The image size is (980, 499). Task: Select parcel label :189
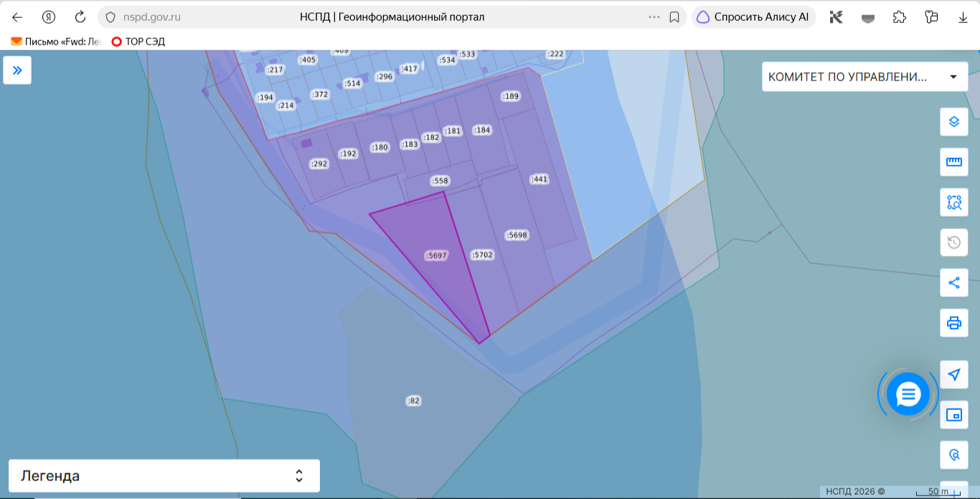tap(510, 96)
